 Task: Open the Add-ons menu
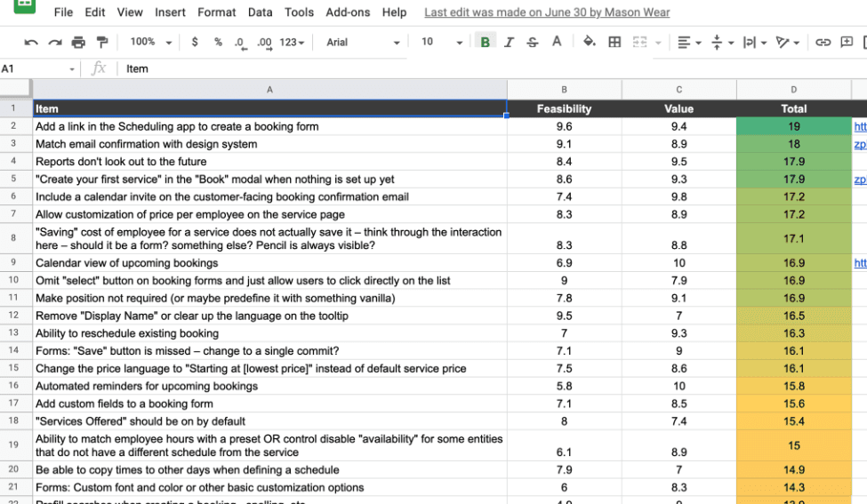coord(348,12)
